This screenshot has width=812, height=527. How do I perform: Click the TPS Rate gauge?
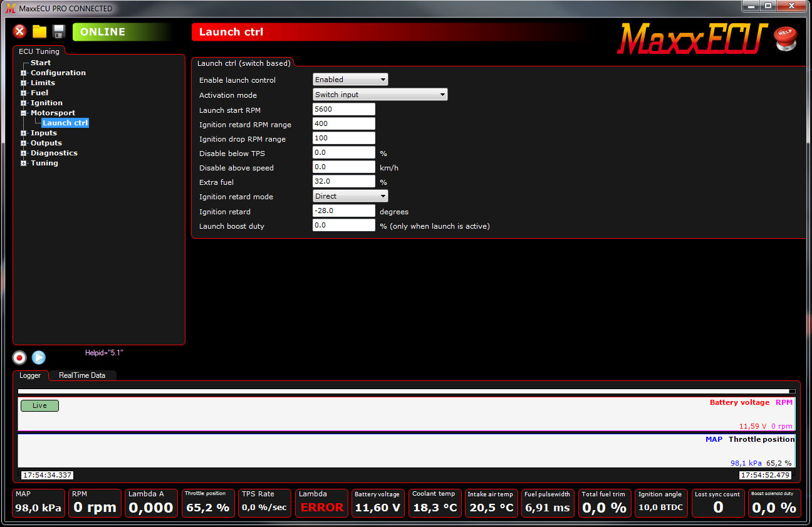[x=264, y=503]
